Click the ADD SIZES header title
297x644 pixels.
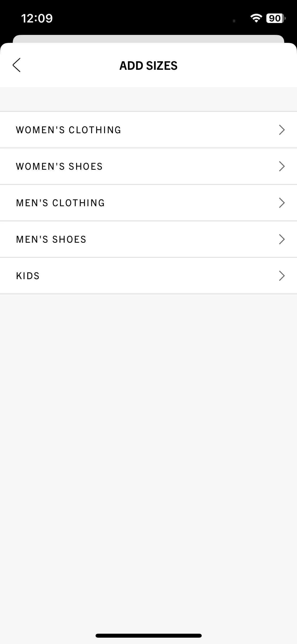coord(148,66)
